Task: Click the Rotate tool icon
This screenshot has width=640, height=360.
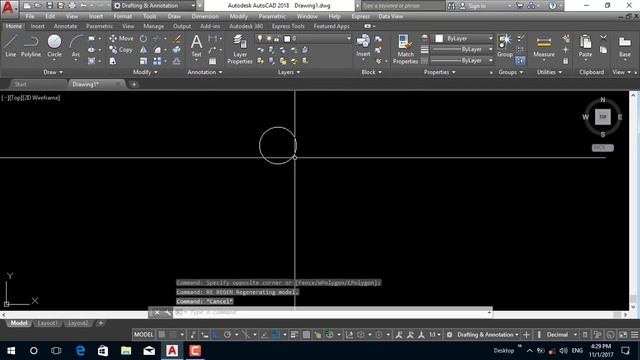Action: [143, 39]
